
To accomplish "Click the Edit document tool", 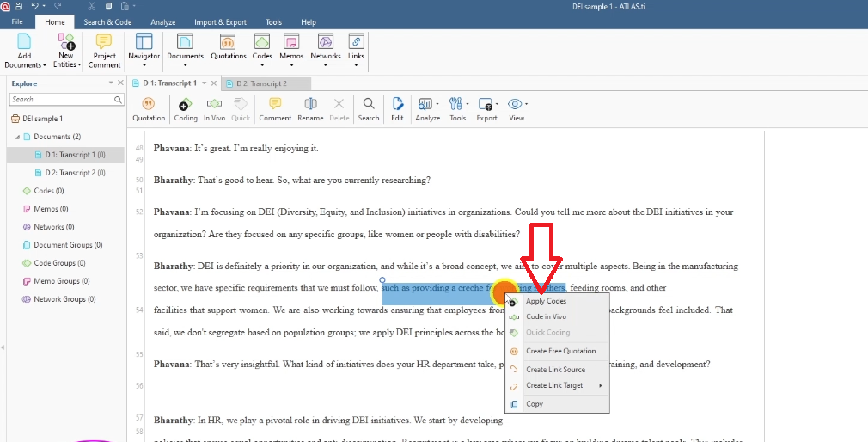I will tap(397, 109).
